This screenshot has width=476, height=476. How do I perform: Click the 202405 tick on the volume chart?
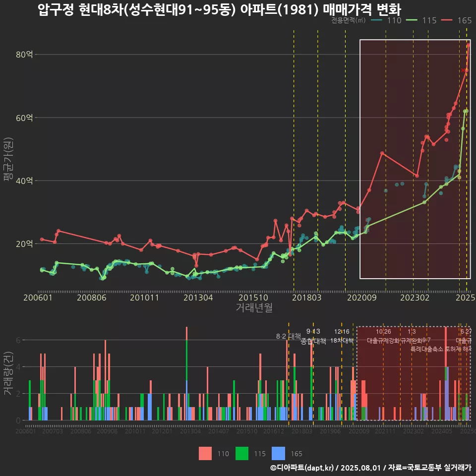[442, 431]
